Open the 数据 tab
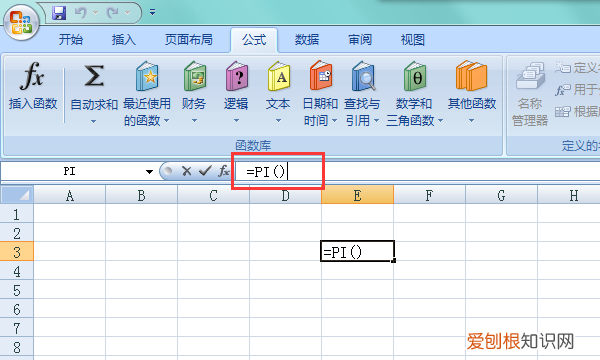 pyautogui.click(x=307, y=39)
